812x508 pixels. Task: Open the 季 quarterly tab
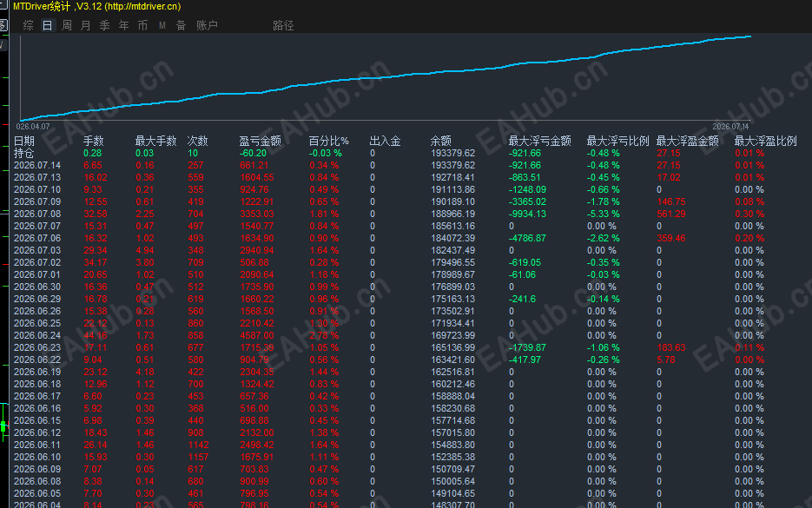point(104,25)
